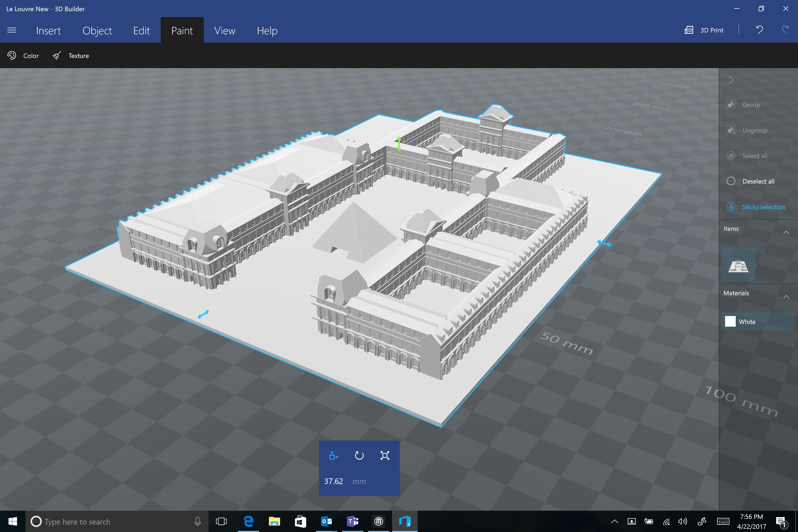The height and width of the screenshot is (532, 798).
Task: Select the White material swatch
Action: click(x=758, y=321)
